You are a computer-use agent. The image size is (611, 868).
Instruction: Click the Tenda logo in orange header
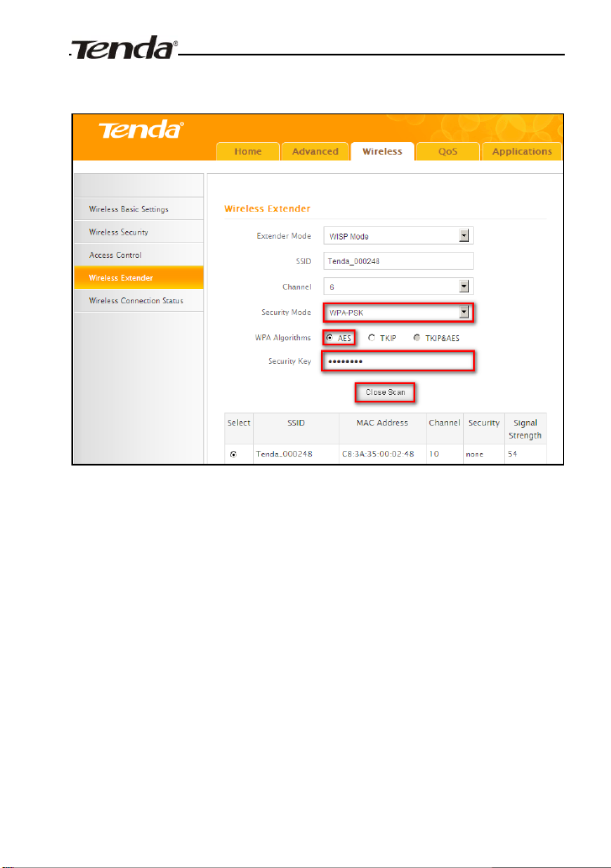click(x=141, y=130)
